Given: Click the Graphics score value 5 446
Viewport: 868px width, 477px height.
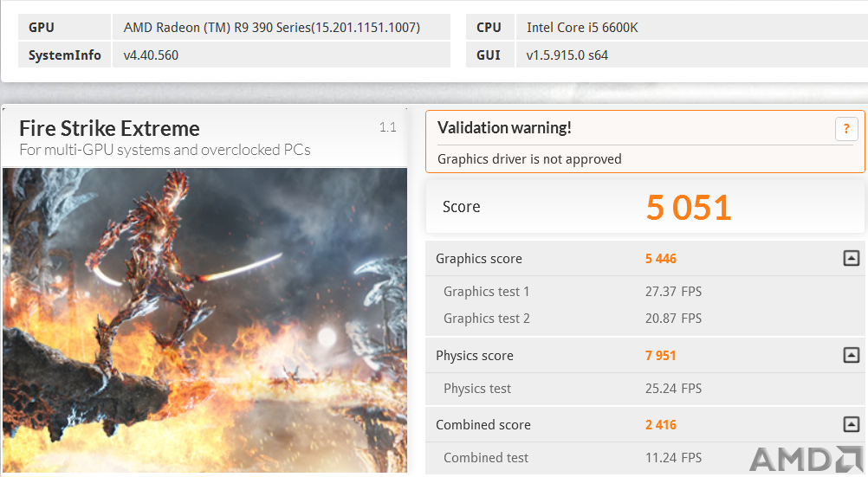Looking at the screenshot, I should (x=660, y=259).
